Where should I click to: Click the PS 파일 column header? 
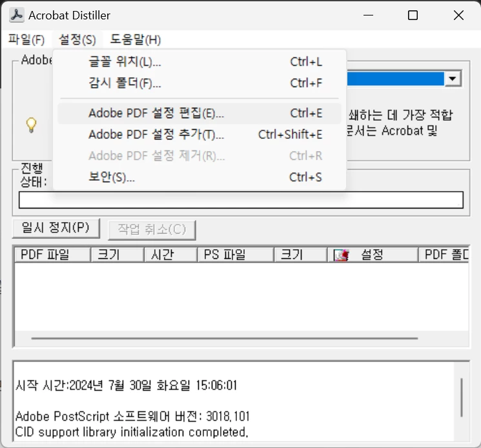pyautogui.click(x=236, y=255)
